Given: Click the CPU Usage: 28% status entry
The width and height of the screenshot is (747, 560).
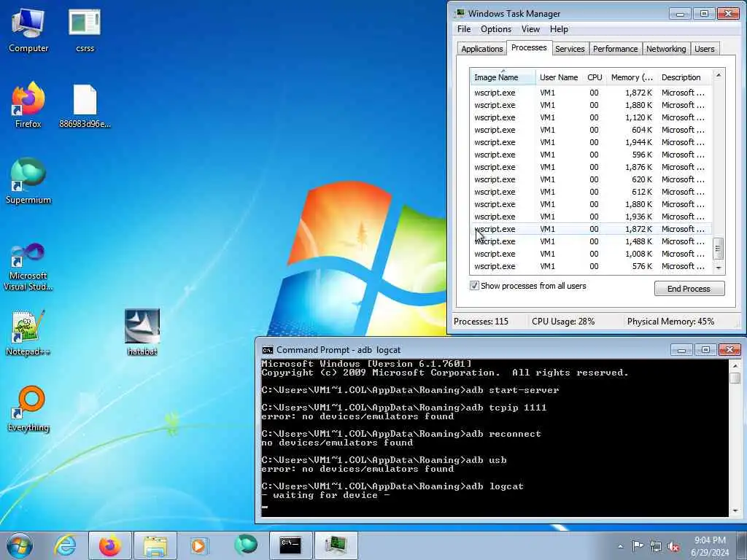Looking at the screenshot, I should click(563, 322).
